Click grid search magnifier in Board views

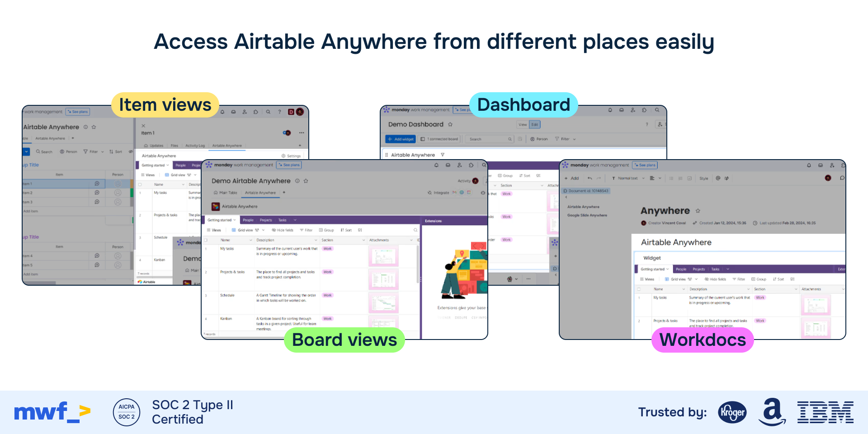[415, 230]
